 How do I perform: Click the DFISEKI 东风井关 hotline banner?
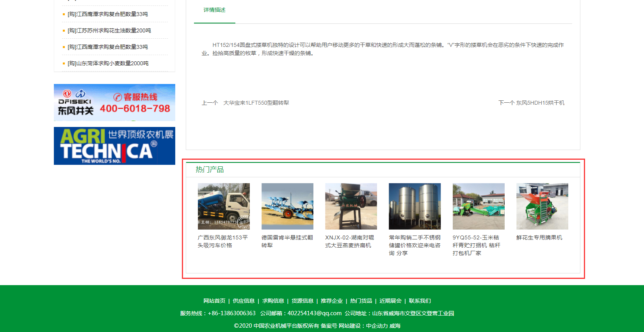[x=114, y=102]
